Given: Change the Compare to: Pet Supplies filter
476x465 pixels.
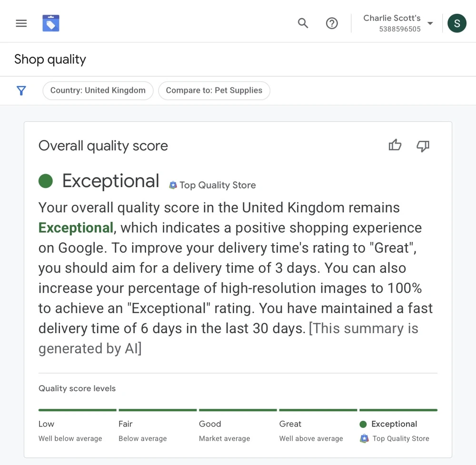Looking at the screenshot, I should tap(214, 90).
